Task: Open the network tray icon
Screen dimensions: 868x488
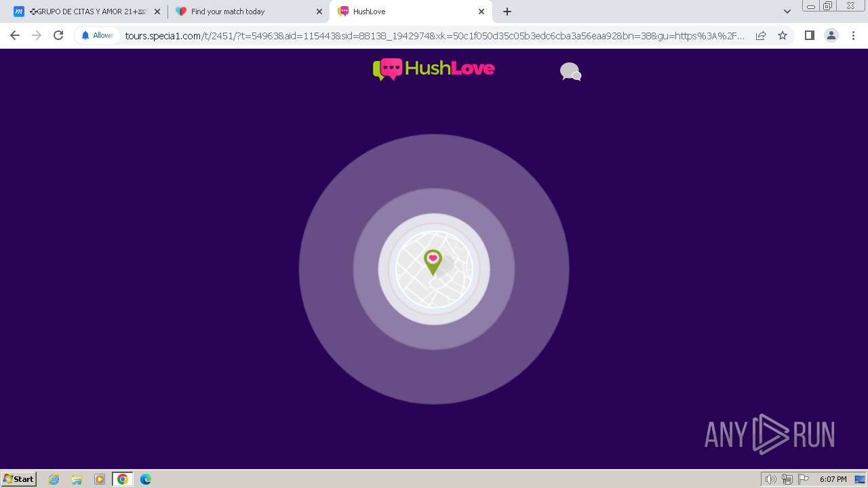Action: coord(787,479)
